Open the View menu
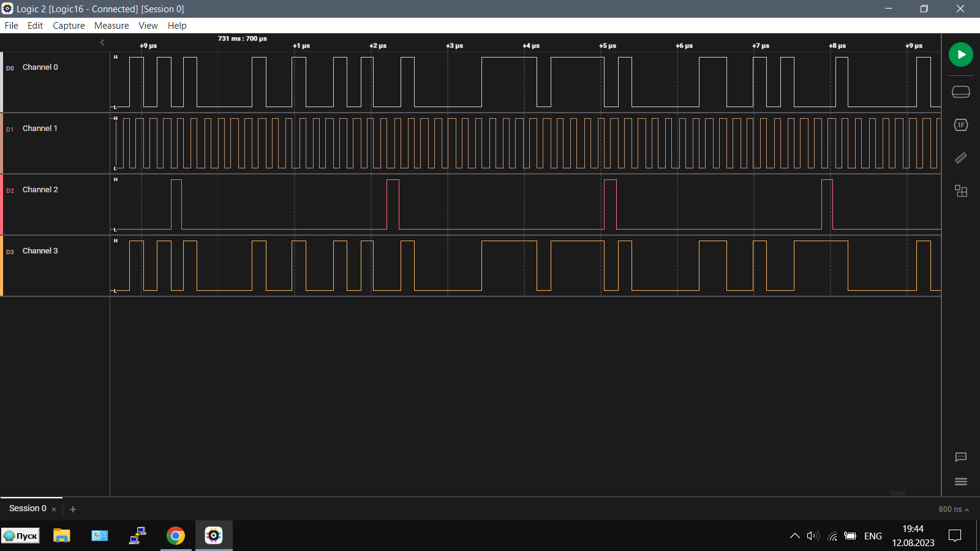This screenshot has width=980, height=551. (148, 26)
